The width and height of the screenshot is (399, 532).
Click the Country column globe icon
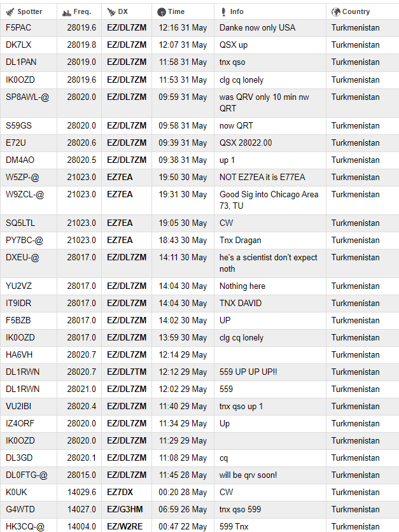coord(336,12)
